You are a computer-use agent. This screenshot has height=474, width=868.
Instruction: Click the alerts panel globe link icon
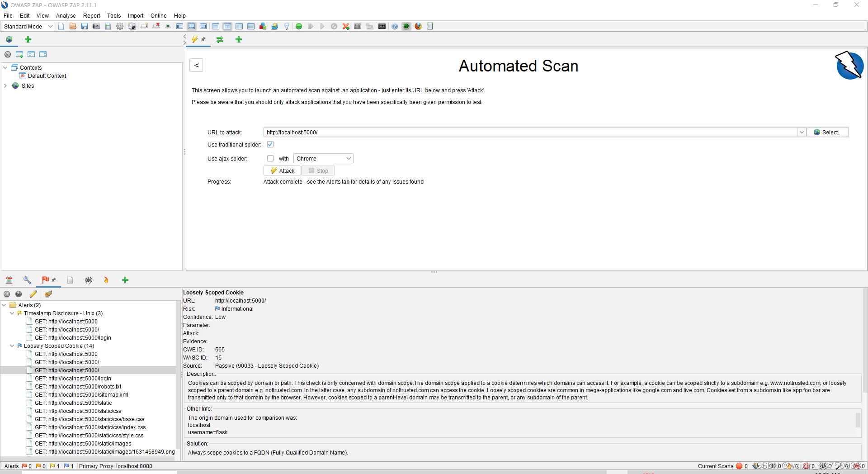click(x=19, y=294)
